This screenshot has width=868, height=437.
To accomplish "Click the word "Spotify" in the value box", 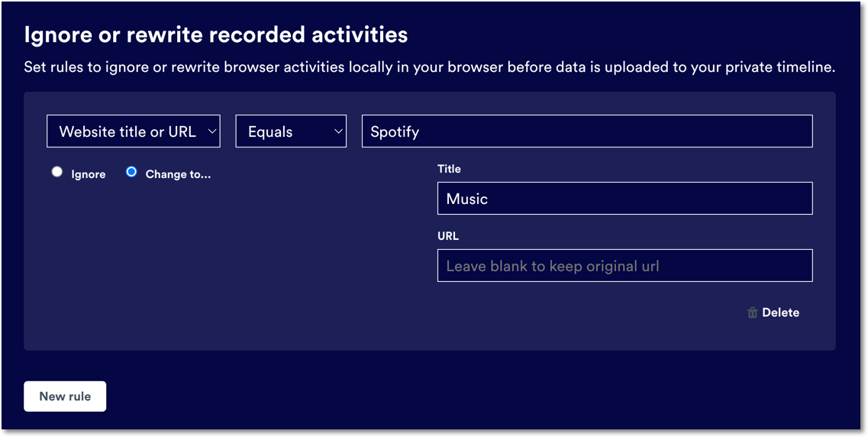I will (395, 131).
